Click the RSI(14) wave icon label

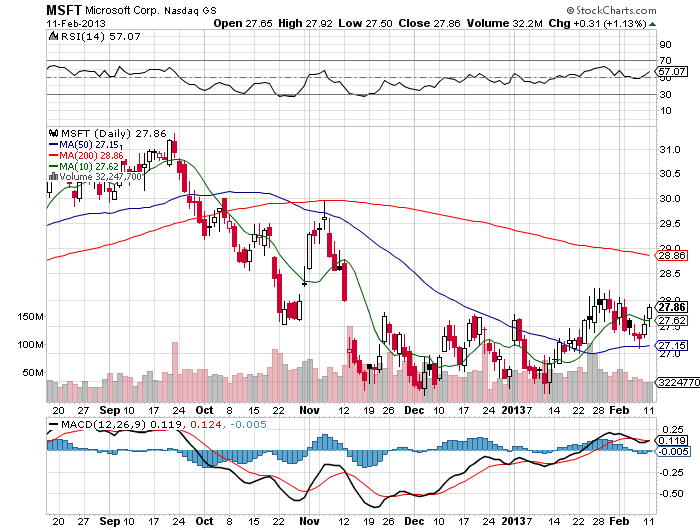(54, 35)
